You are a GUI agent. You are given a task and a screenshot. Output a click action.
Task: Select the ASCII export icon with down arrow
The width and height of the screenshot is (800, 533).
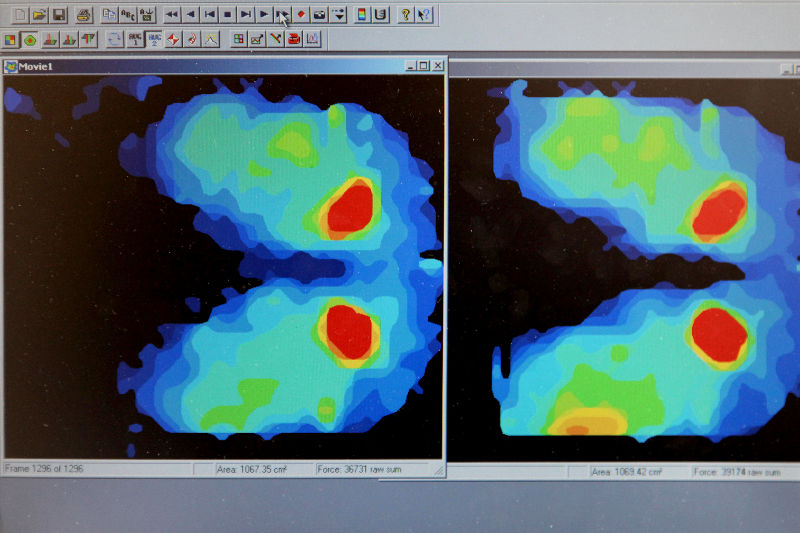coord(147,15)
